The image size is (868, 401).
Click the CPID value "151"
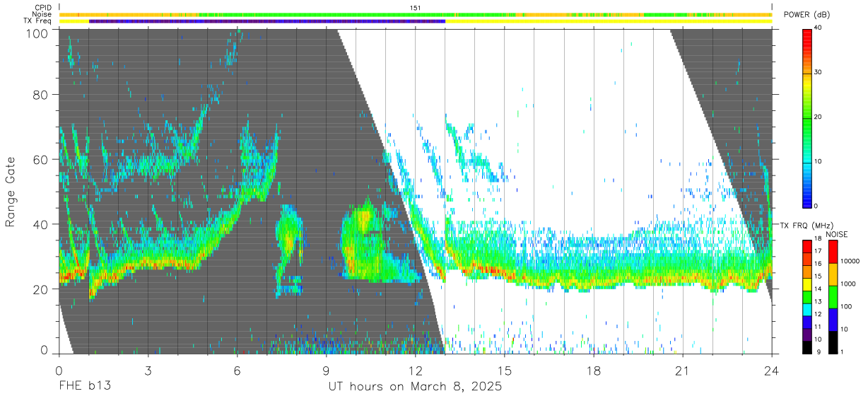[x=416, y=8]
